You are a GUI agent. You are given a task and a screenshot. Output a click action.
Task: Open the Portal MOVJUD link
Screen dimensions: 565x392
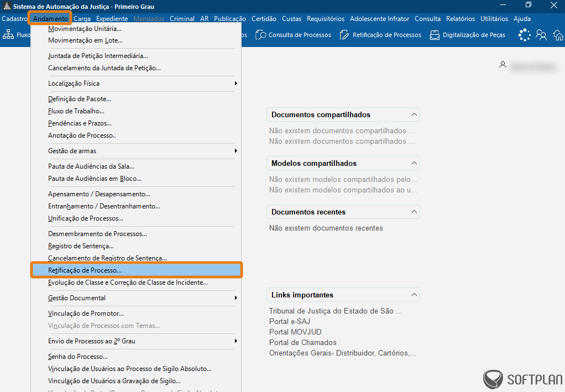(295, 332)
